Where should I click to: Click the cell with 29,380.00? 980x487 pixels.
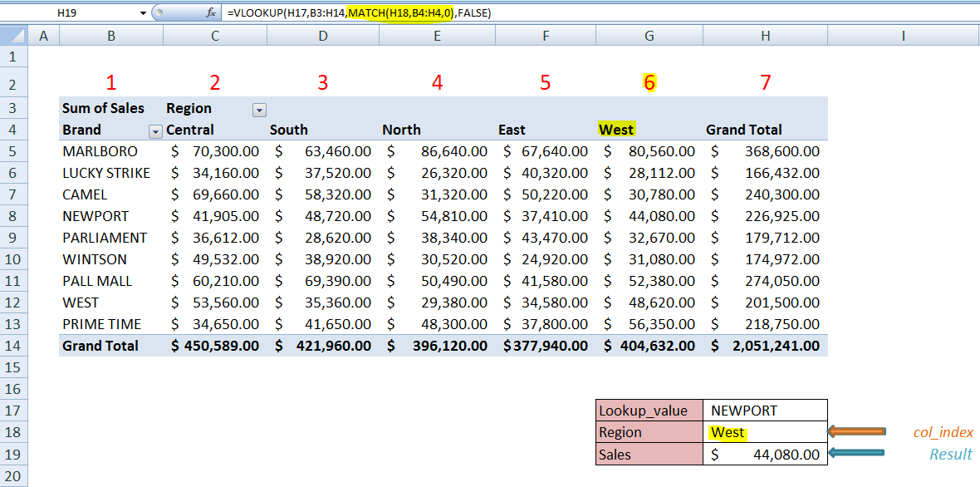[x=437, y=303]
